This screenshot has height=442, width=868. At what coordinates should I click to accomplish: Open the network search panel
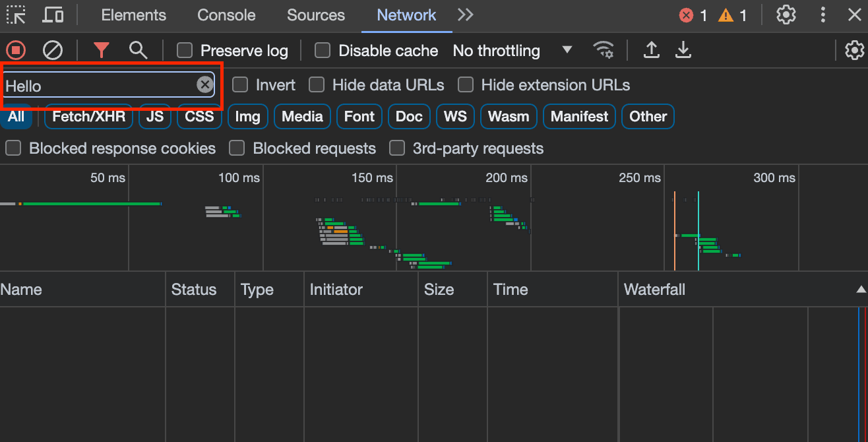[138, 50]
